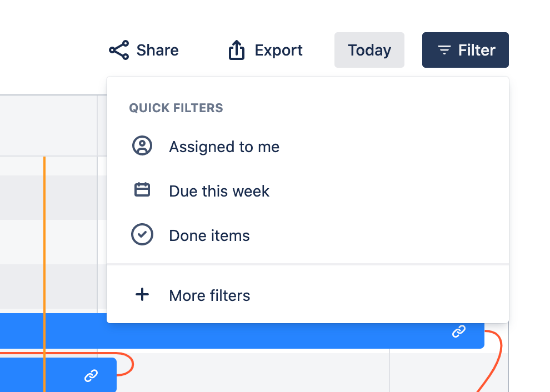Click the Export text label

278,50
